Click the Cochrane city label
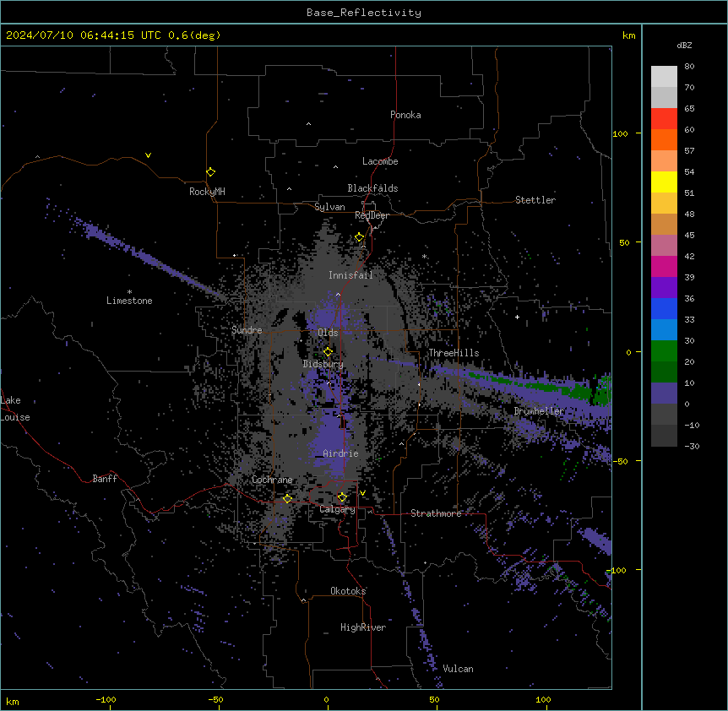This screenshot has height=711, width=728. 272,480
